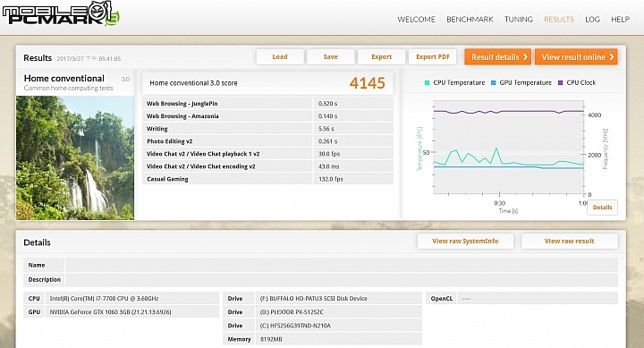Viewport: 644px width, 348px height.
Task: Toggle the CPU Temperature legend swatch
Action: [x=428, y=82]
